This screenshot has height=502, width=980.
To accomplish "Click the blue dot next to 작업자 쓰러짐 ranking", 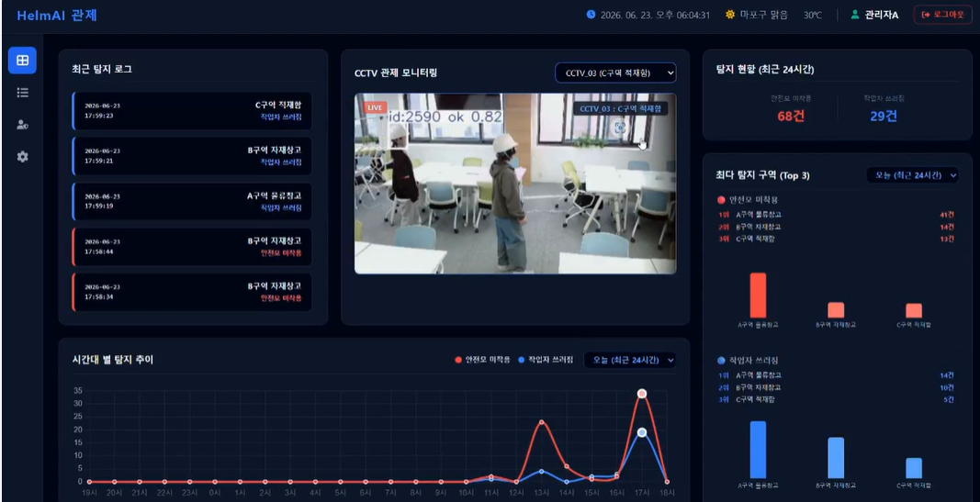I will [x=721, y=361].
